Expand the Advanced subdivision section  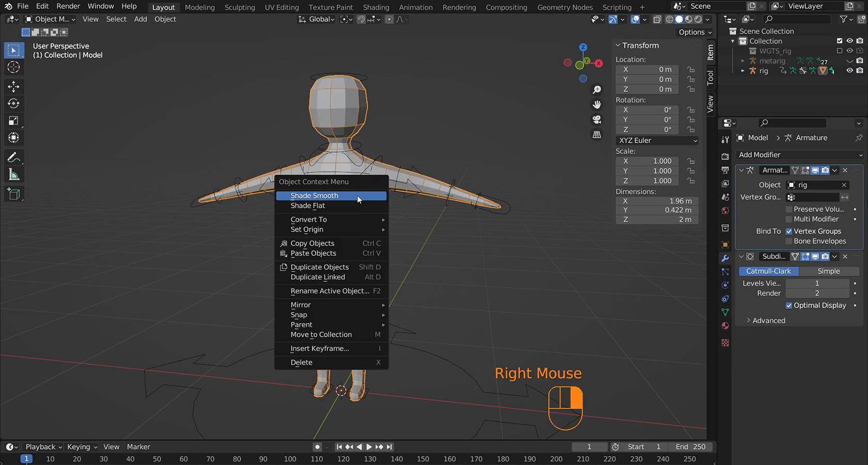click(x=768, y=320)
